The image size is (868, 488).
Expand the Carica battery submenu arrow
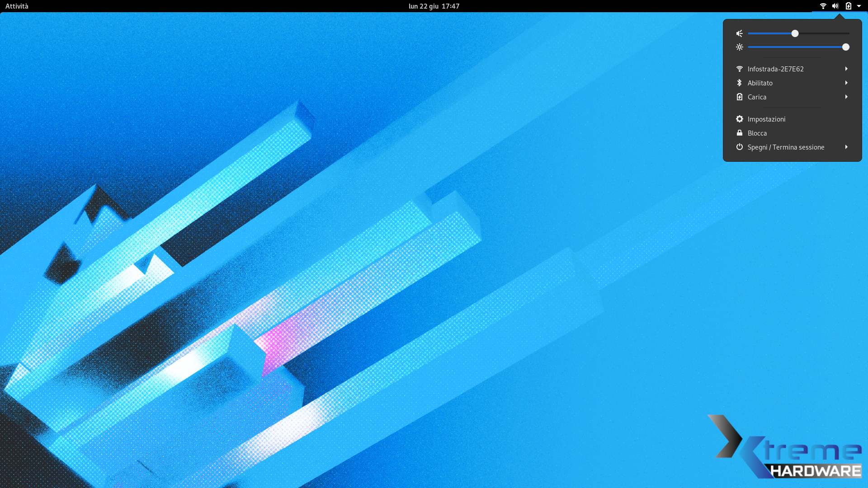[846, 97]
